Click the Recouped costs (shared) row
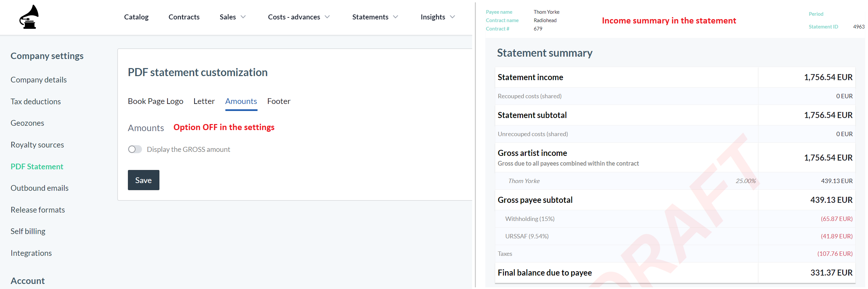Screen dimensions: 868x289 675,96
